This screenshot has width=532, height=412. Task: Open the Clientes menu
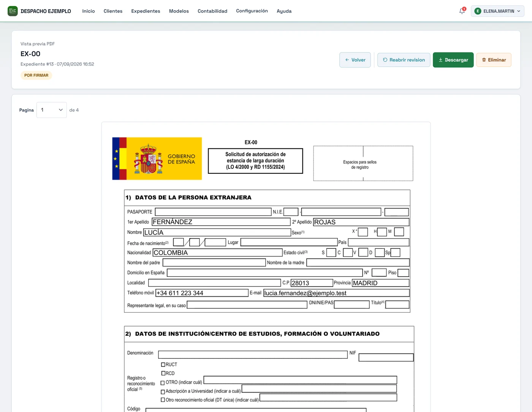113,11
